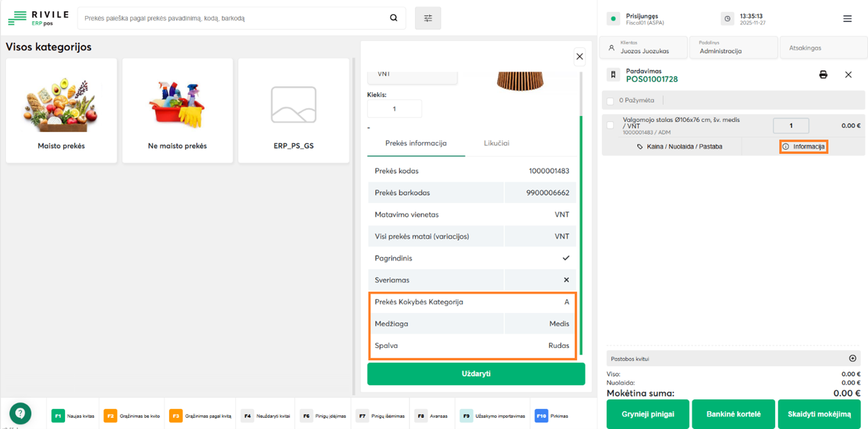
Task: Open the Padalinys Administracija selector
Action: pyautogui.click(x=733, y=48)
